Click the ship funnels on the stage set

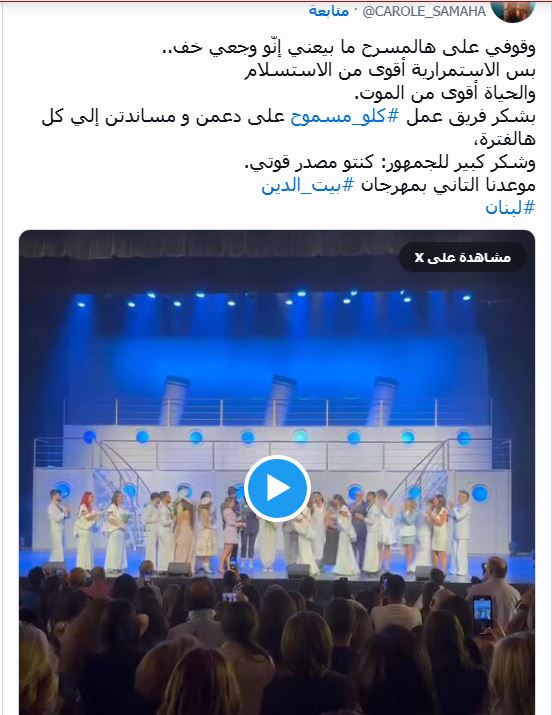[x=279, y=399]
